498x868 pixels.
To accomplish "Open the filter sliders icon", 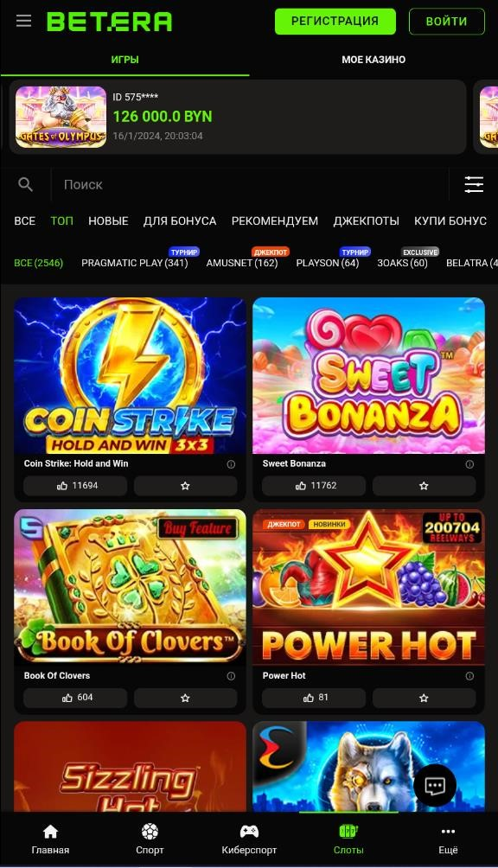I will 474,184.
